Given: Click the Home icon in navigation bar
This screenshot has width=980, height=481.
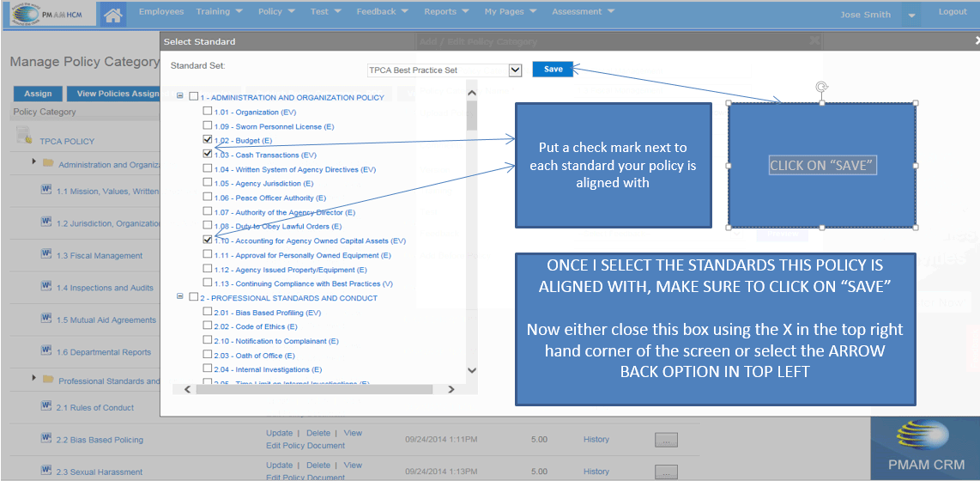Looking at the screenshot, I should (112, 14).
